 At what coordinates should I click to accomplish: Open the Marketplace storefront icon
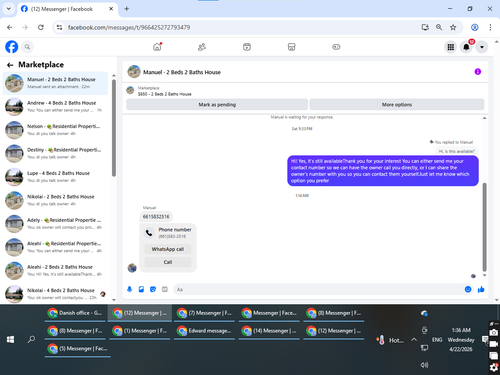click(x=291, y=47)
